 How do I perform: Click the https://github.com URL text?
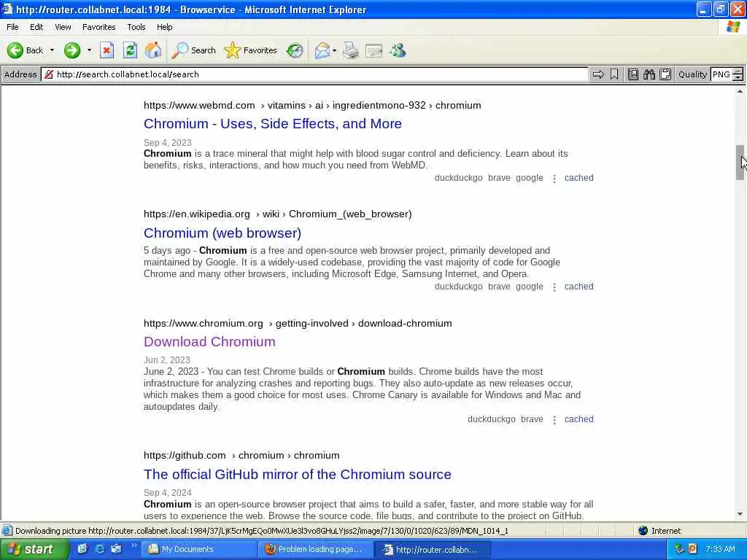185,455
